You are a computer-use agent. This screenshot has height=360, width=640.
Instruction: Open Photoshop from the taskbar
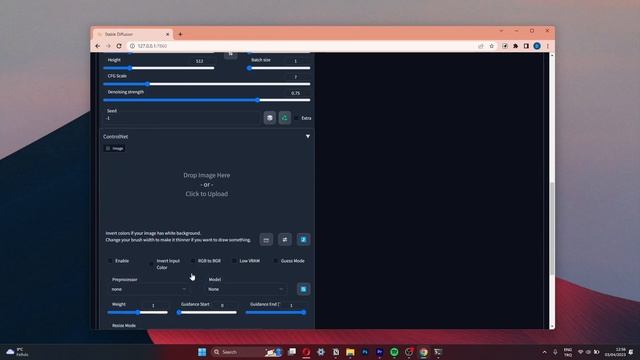[x=365, y=352]
